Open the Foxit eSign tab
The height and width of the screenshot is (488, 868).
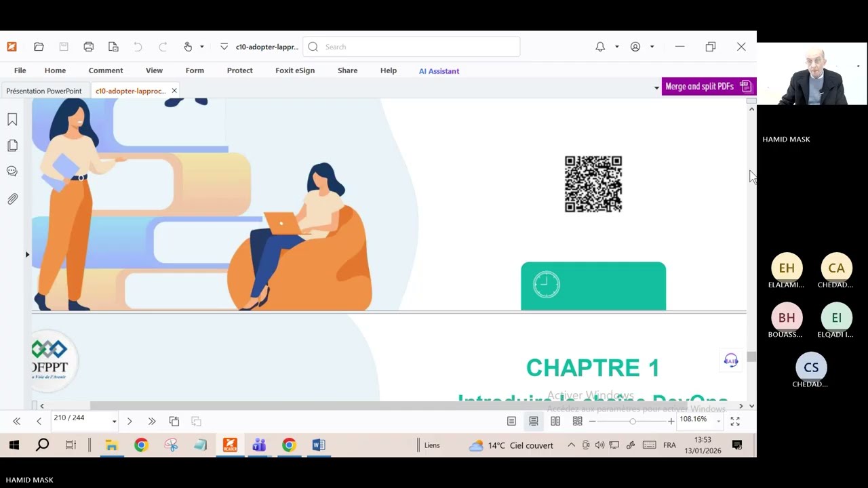click(295, 70)
